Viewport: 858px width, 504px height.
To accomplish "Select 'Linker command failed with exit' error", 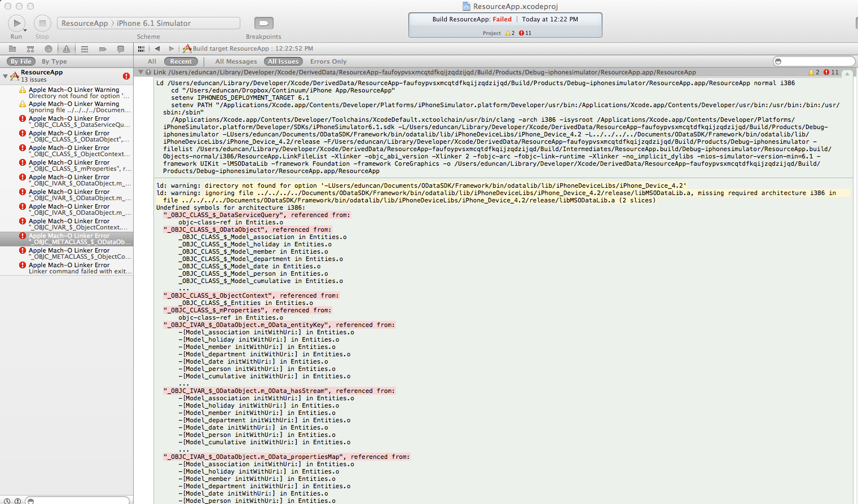I will [67, 268].
